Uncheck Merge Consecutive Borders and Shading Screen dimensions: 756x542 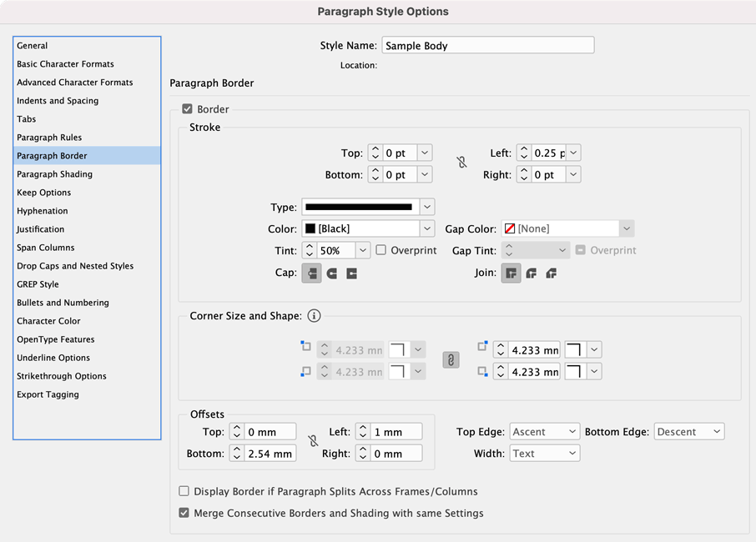click(x=184, y=513)
